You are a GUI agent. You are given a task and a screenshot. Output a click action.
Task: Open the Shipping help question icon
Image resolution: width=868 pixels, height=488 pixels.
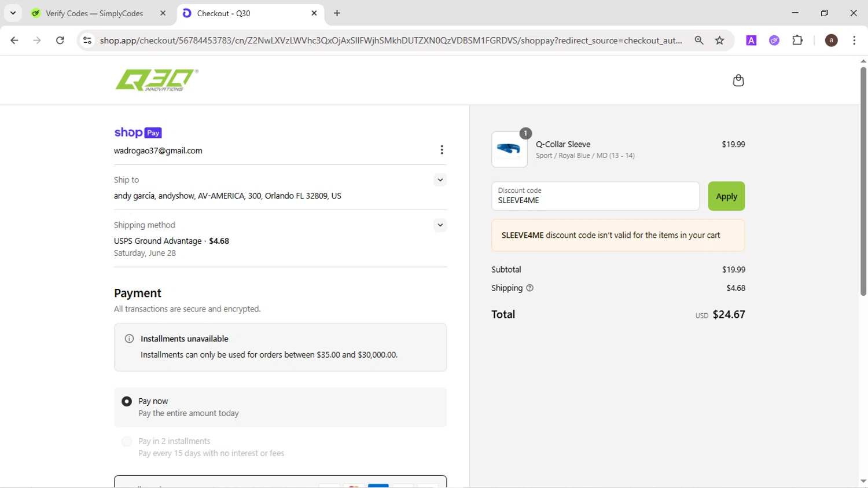[x=529, y=288]
